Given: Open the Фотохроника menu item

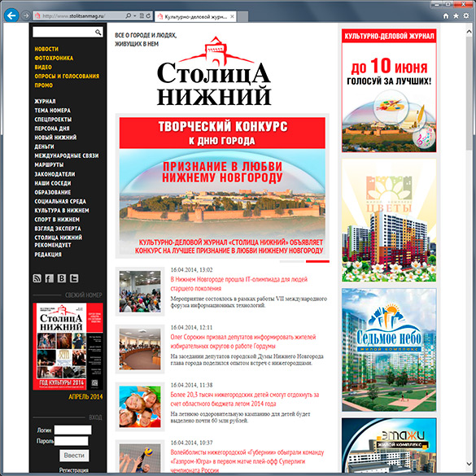Looking at the screenshot, I should pyautogui.click(x=54, y=58).
